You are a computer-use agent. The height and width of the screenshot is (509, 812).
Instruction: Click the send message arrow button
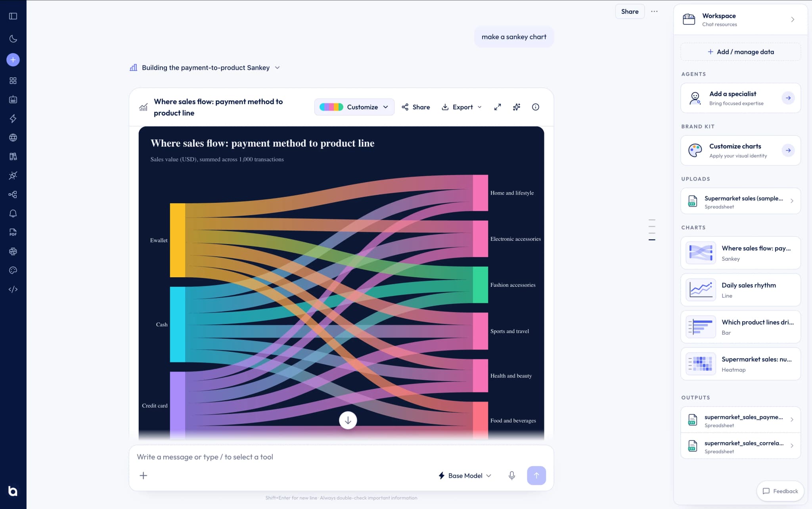point(536,475)
